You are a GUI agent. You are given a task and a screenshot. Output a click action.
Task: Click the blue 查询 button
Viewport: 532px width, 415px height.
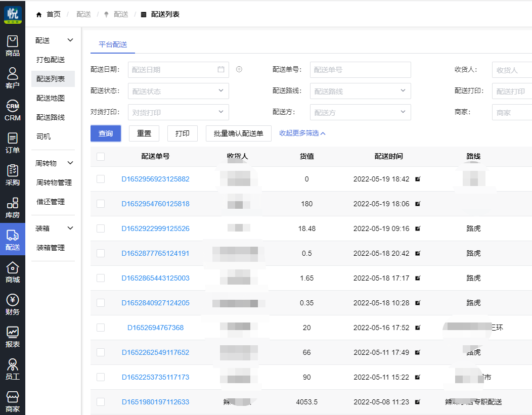coord(106,133)
